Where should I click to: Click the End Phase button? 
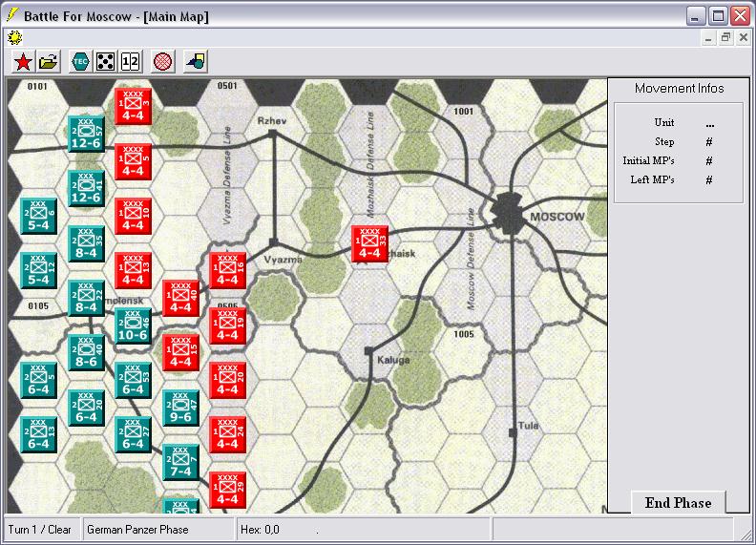click(x=678, y=503)
